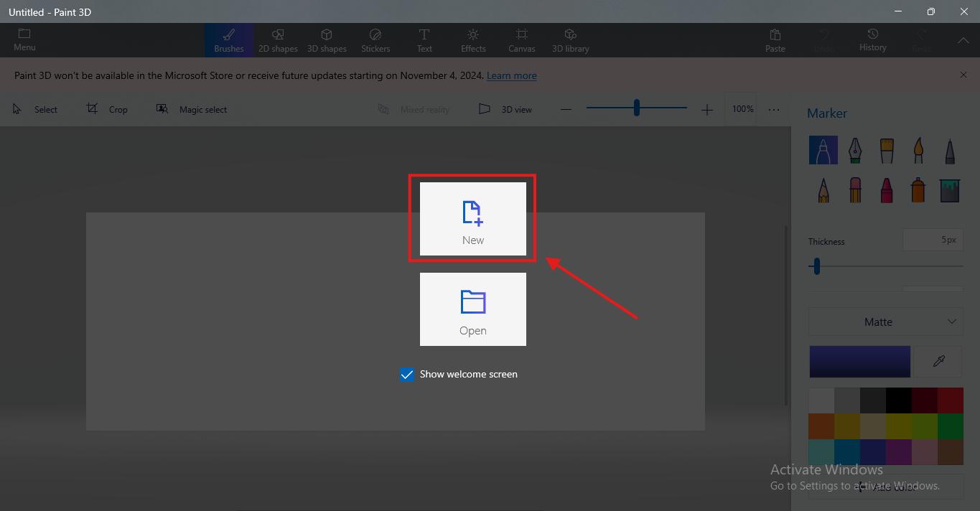This screenshot has width=980, height=511.
Task: Create a new project with New
Action: [473, 219]
